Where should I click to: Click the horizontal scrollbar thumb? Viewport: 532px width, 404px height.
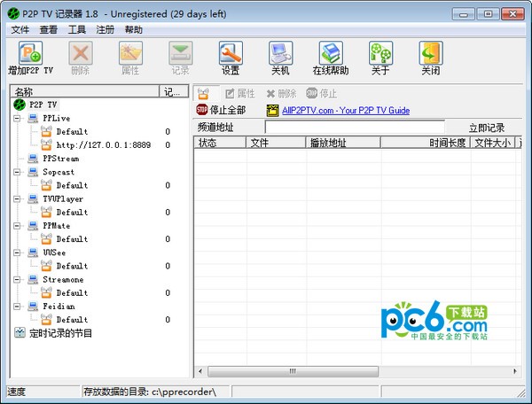(293, 371)
